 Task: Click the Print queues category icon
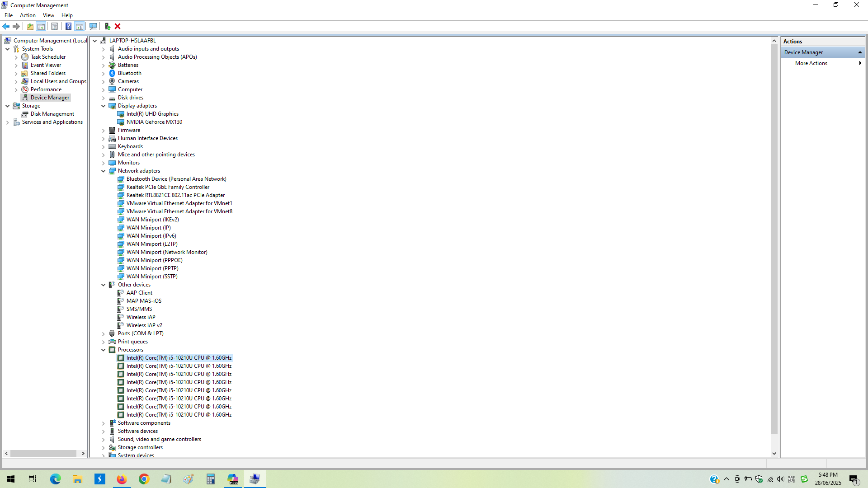coord(112,342)
